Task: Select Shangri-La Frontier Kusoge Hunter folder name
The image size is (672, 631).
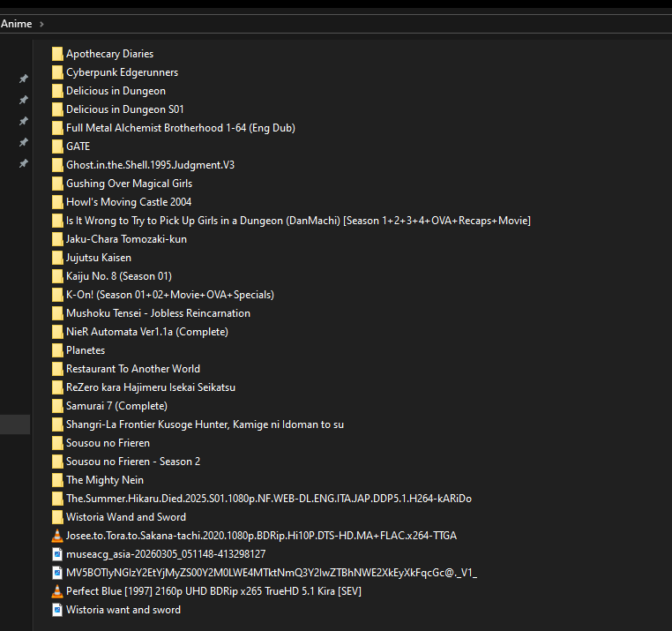Action: (205, 424)
